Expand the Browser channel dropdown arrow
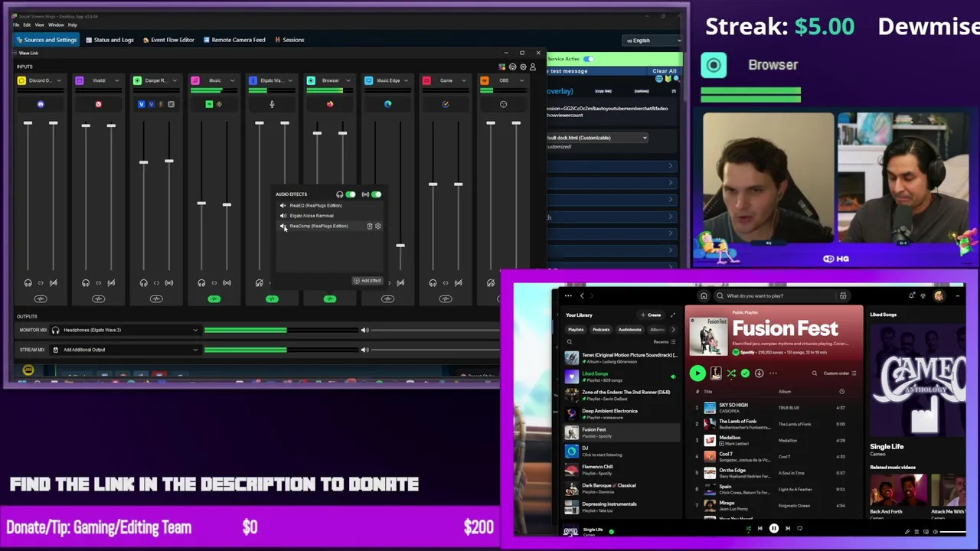The height and width of the screenshot is (551, 980). [348, 80]
